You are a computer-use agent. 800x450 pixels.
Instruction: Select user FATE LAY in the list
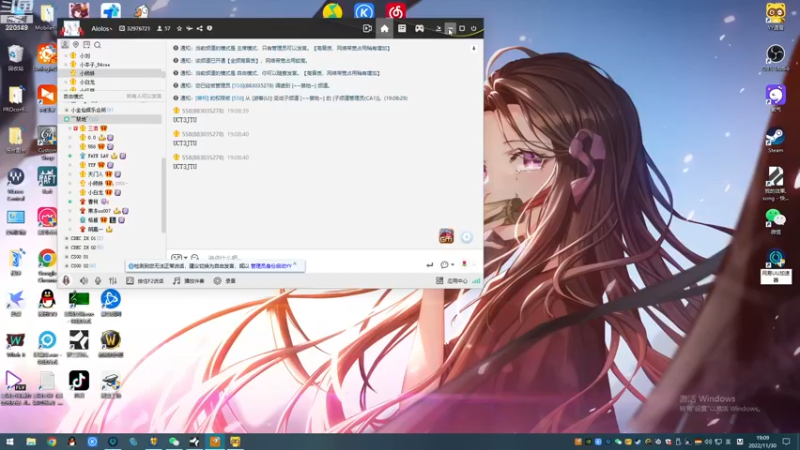pyautogui.click(x=98, y=156)
